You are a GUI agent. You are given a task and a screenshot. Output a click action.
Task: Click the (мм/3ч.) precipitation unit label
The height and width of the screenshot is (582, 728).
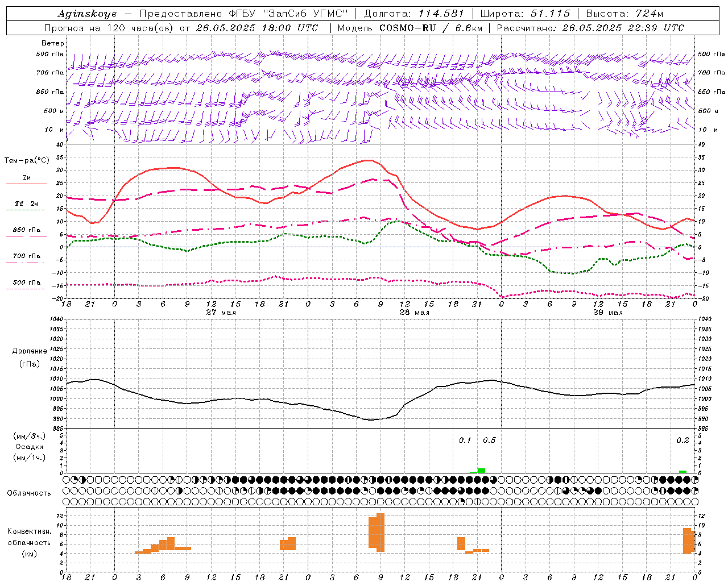(29, 436)
